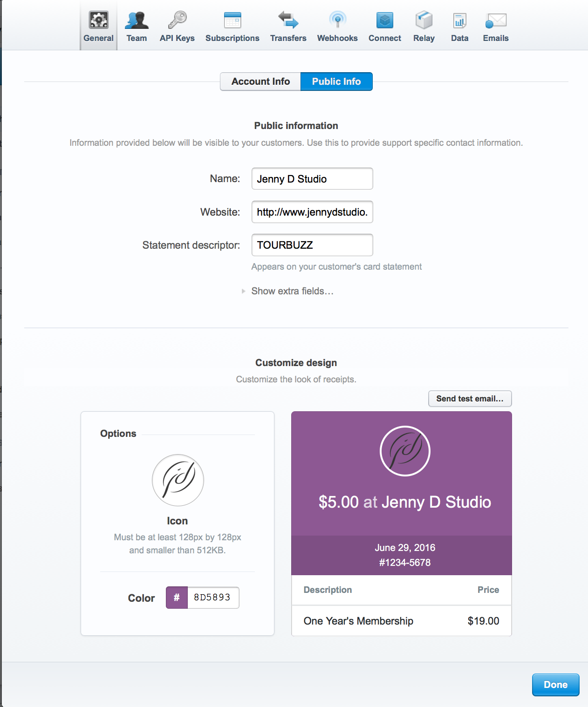588x707 pixels.
Task: Click the Send test email button
Action: click(x=470, y=399)
